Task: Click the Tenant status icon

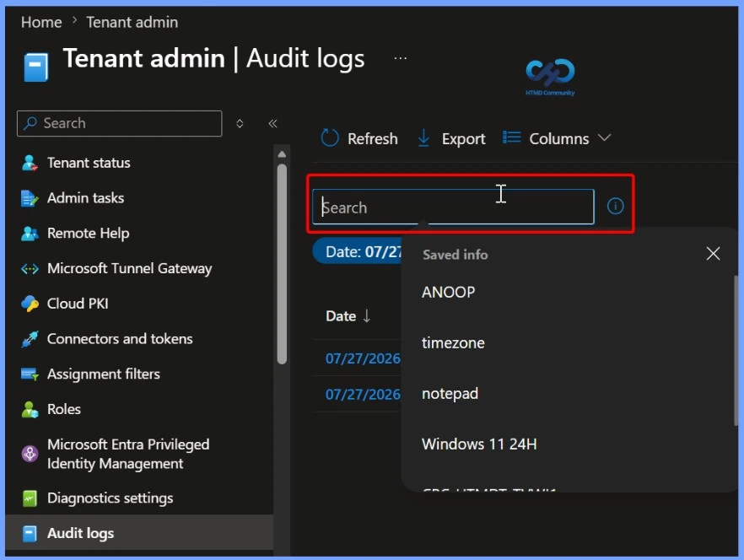Action: click(x=30, y=163)
